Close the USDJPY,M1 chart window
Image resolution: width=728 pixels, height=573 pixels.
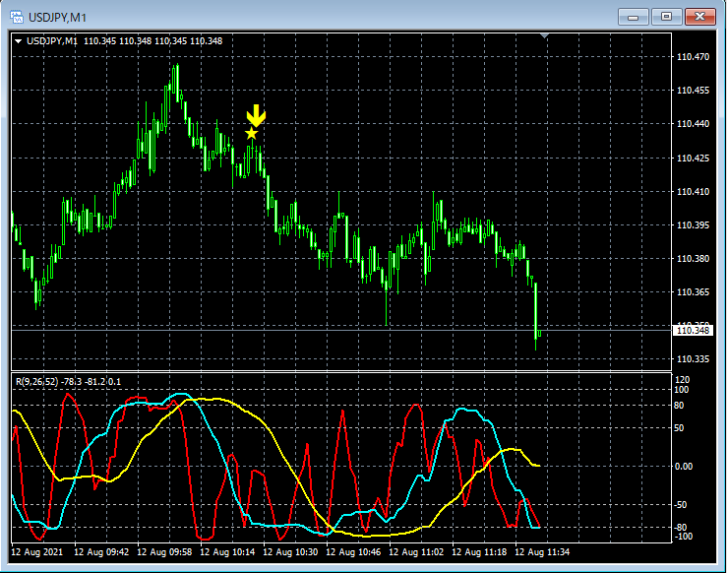[700, 17]
